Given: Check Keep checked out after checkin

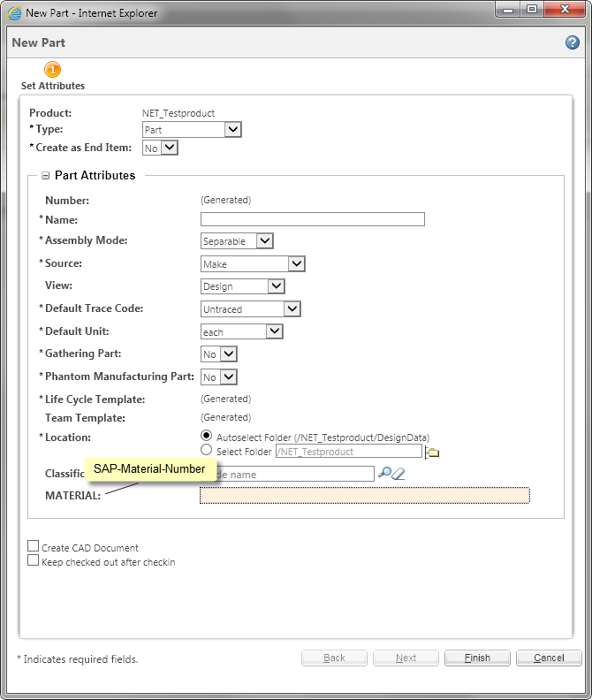Looking at the screenshot, I should 33,560.
